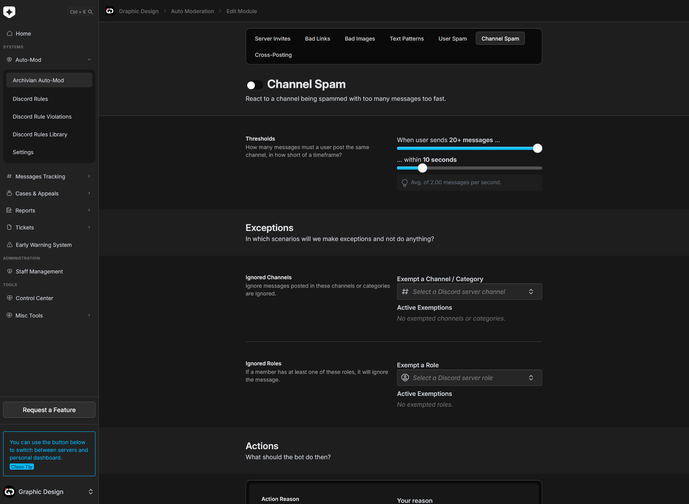Switch to the Text Patterns tab
This screenshot has height=504, width=689.
pyautogui.click(x=406, y=39)
